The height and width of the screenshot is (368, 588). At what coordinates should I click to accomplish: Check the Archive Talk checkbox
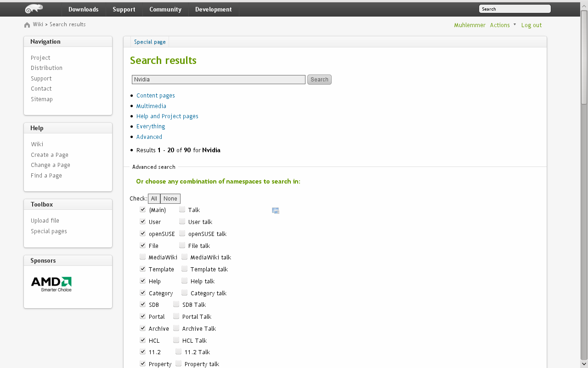pyautogui.click(x=176, y=328)
